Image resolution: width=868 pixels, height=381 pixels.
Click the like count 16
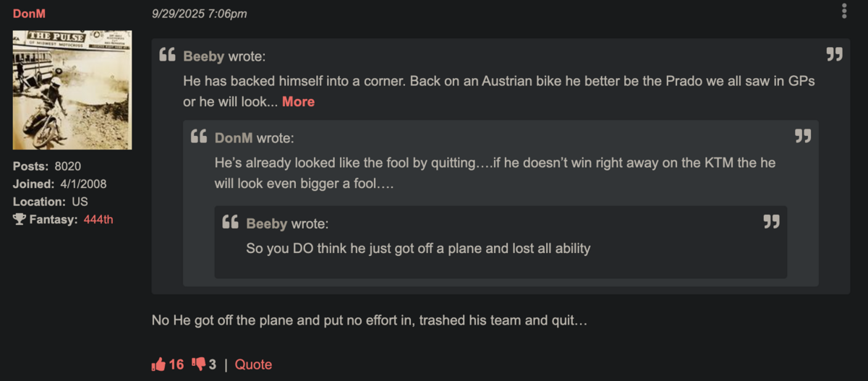(176, 364)
